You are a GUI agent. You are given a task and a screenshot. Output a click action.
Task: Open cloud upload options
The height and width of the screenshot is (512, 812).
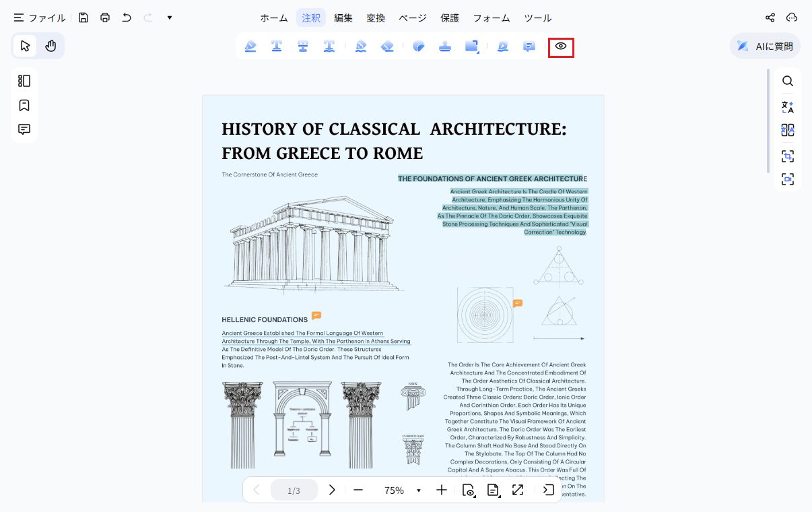coord(792,18)
